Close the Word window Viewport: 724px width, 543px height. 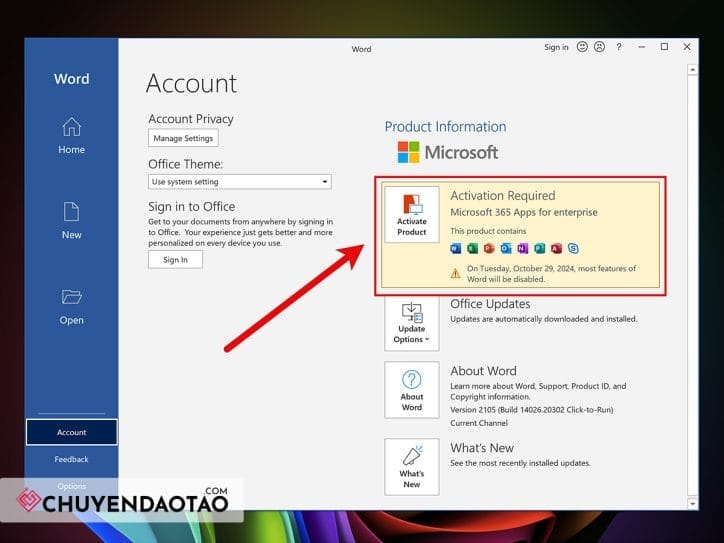coord(687,47)
